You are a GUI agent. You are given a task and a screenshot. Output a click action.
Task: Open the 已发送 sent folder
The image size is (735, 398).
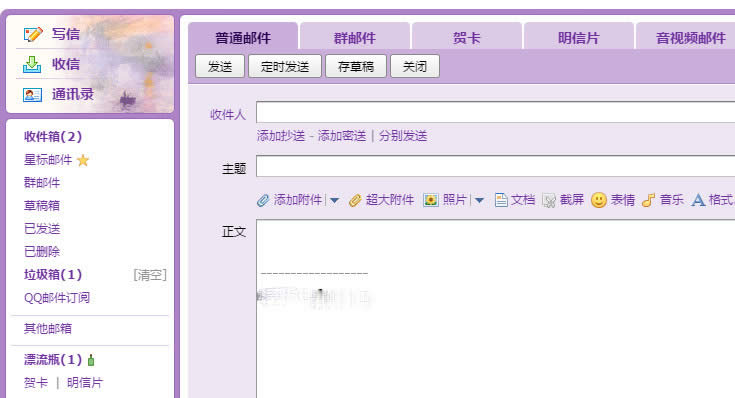(x=42, y=228)
